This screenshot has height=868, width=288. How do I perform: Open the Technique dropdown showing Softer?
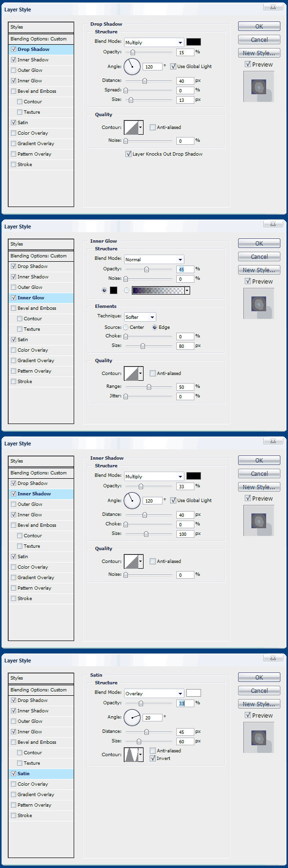coord(140,317)
